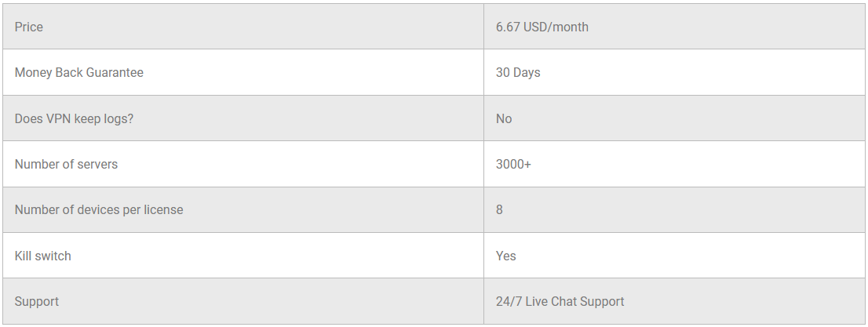The image size is (868, 327).
Task: Click the word servers in the table
Action: point(97,165)
